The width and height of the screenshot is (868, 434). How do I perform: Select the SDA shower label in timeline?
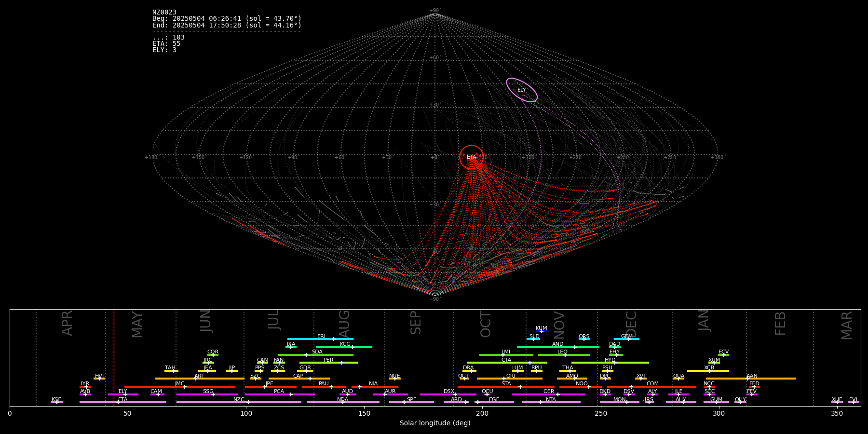pyautogui.click(x=317, y=352)
